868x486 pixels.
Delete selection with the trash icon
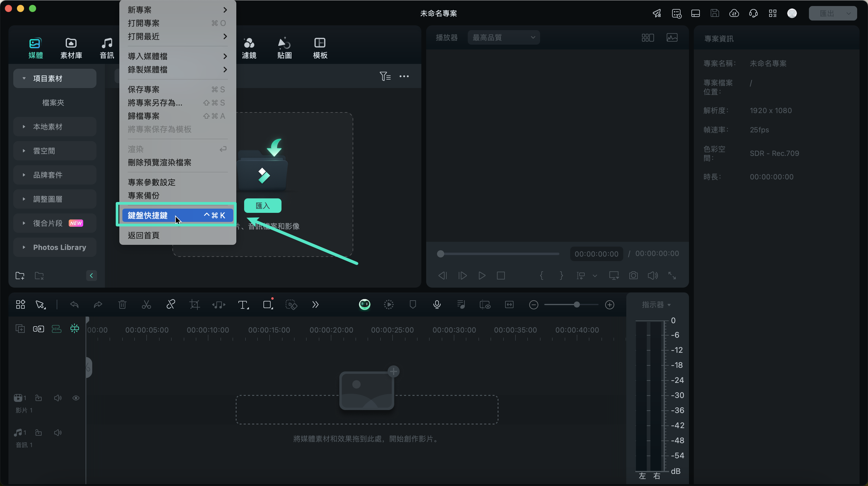coord(122,305)
